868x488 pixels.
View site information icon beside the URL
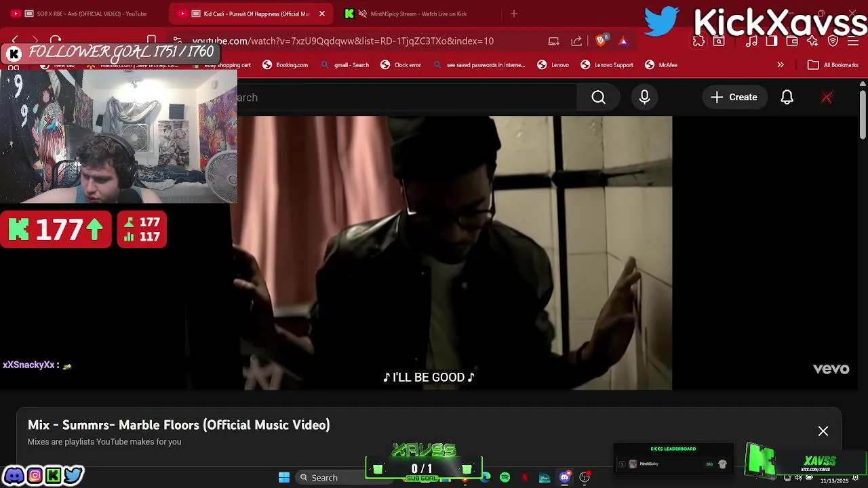tap(177, 41)
